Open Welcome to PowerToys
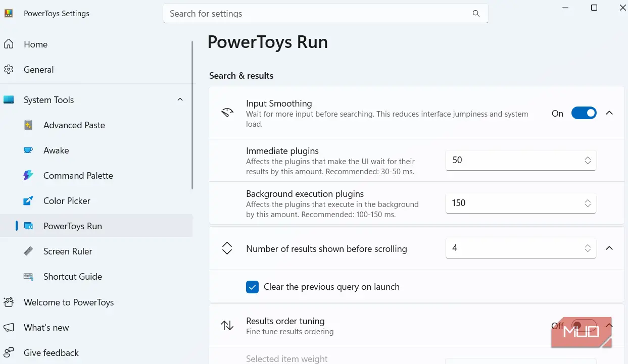 (96, 302)
